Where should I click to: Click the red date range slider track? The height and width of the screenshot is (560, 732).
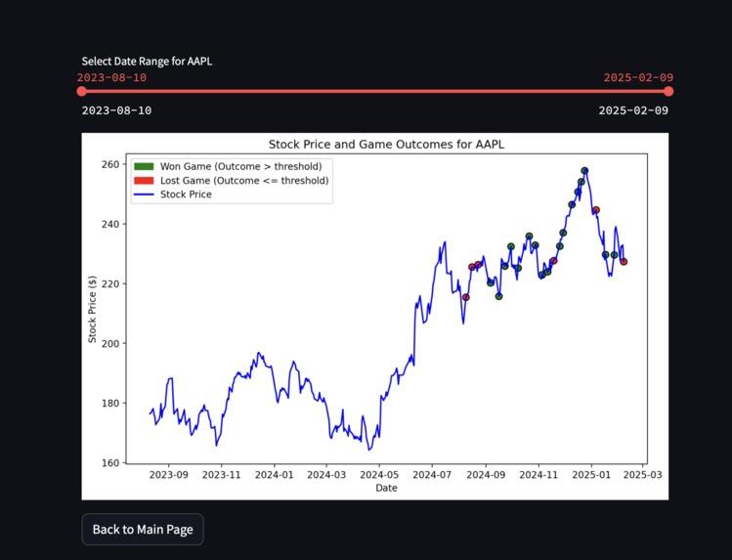[375, 91]
